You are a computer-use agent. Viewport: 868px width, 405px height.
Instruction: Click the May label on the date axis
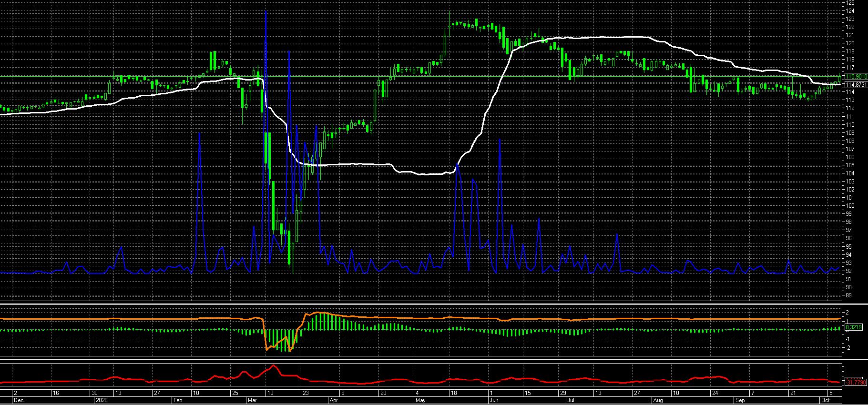point(420,401)
